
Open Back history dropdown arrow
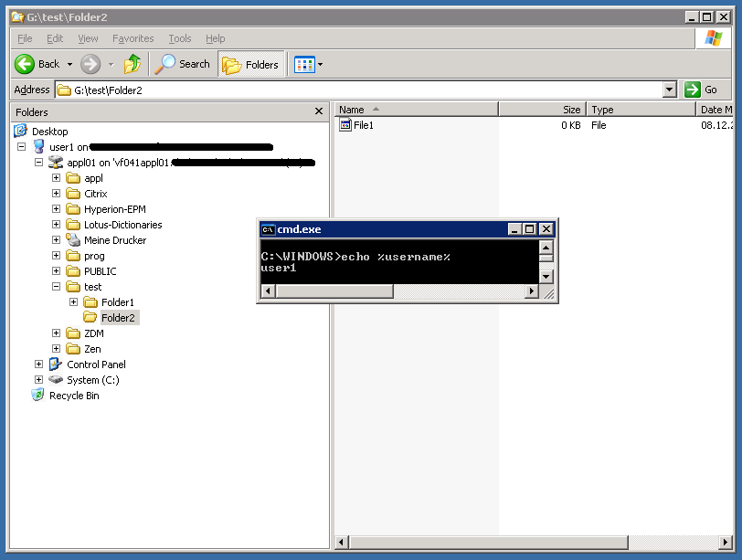(70, 64)
